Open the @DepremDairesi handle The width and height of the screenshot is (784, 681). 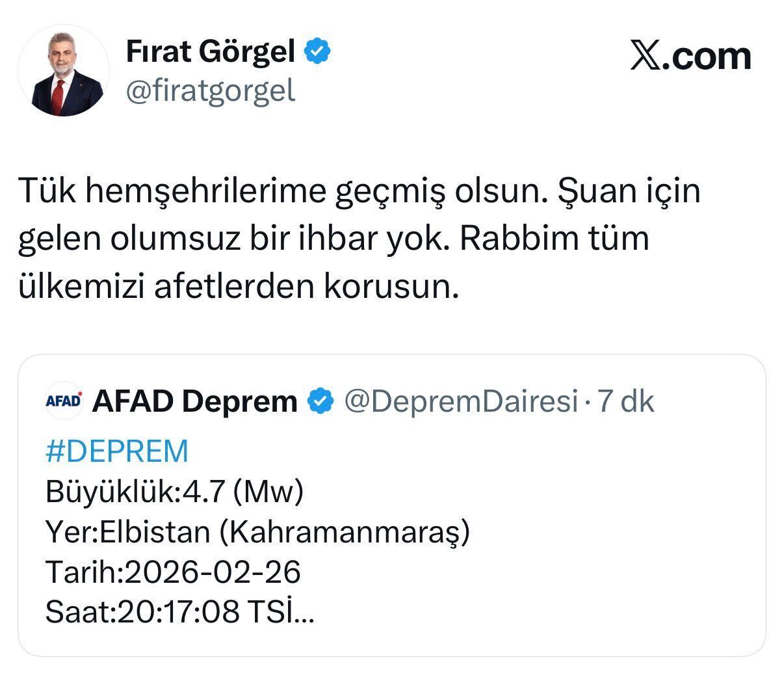click(460, 401)
